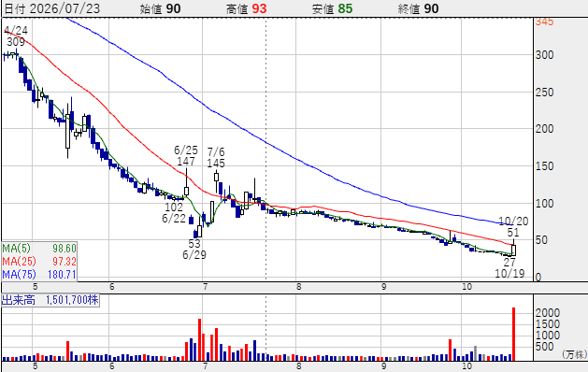Click the 345 top price axis label
The height and width of the screenshot is (372, 588).
544,22
